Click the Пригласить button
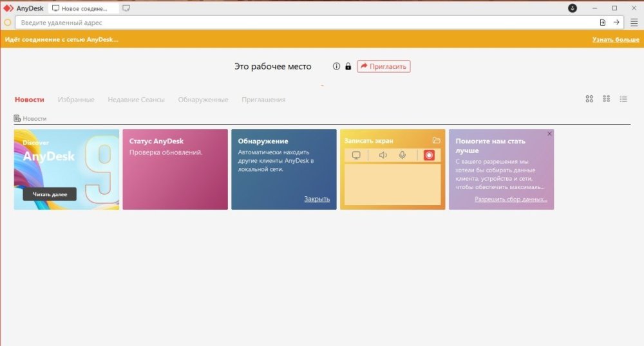 (384, 66)
